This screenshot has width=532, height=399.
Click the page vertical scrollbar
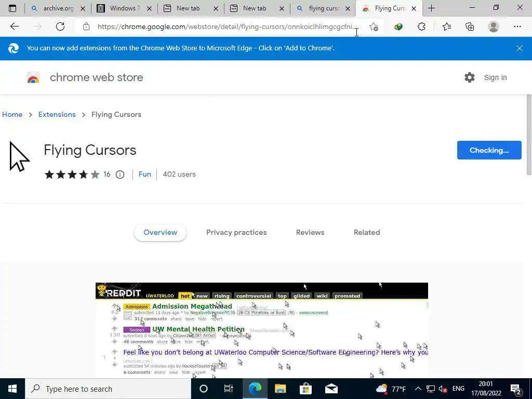click(x=529, y=136)
